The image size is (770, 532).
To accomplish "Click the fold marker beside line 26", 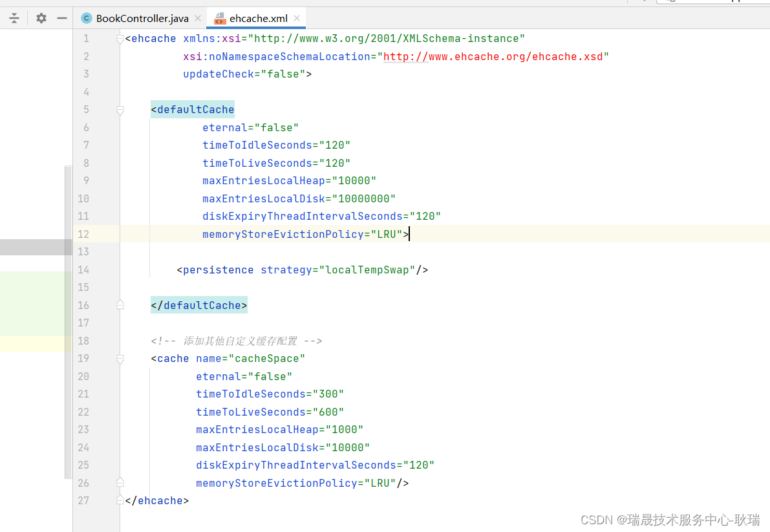I will click(120, 482).
